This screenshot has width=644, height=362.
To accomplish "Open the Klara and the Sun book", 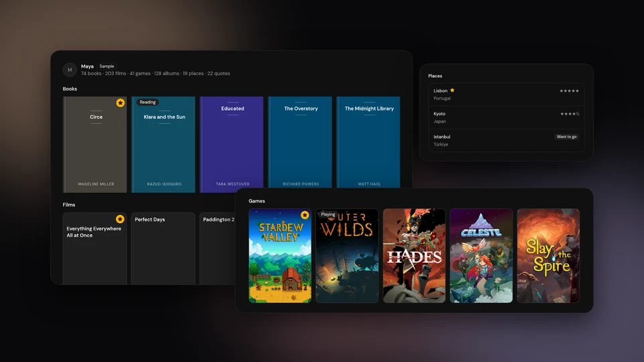I will (x=163, y=145).
